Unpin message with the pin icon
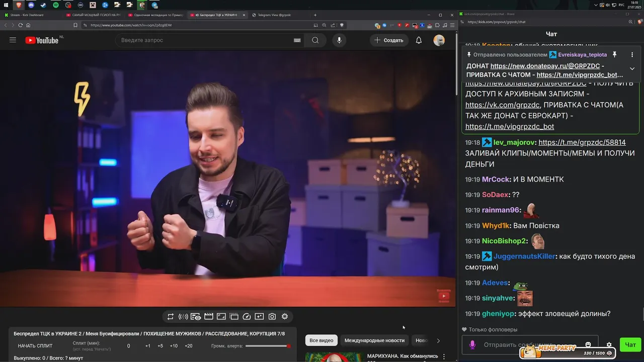 [614, 54]
